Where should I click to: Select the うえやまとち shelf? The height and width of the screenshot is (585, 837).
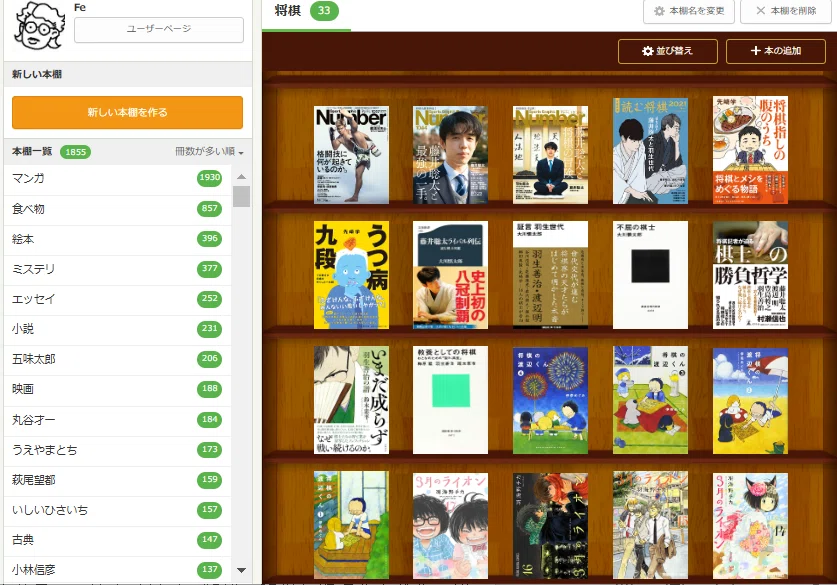(x=117, y=449)
